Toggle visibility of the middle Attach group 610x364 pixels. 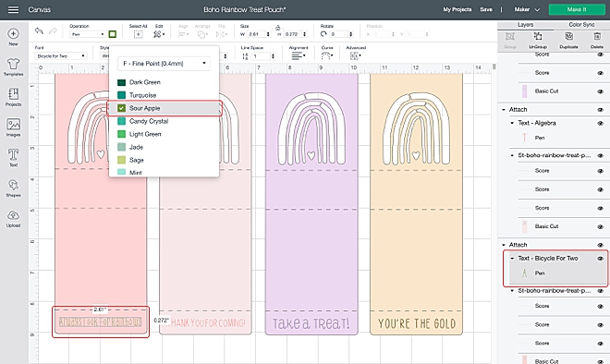click(x=600, y=110)
